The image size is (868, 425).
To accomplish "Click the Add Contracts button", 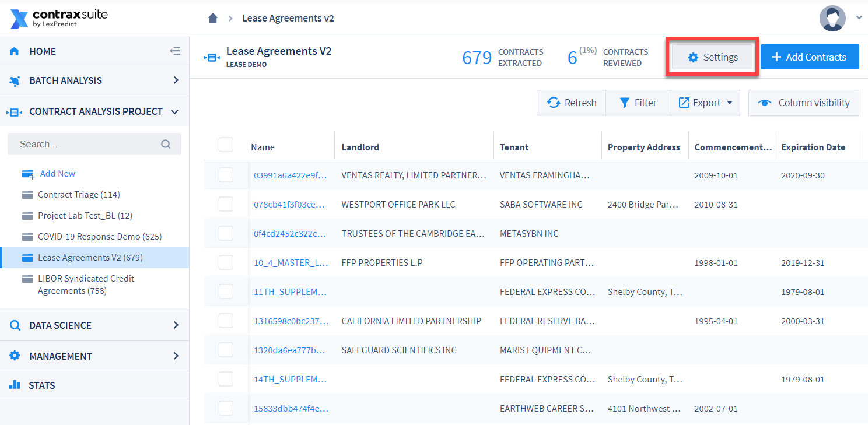I will 810,57.
